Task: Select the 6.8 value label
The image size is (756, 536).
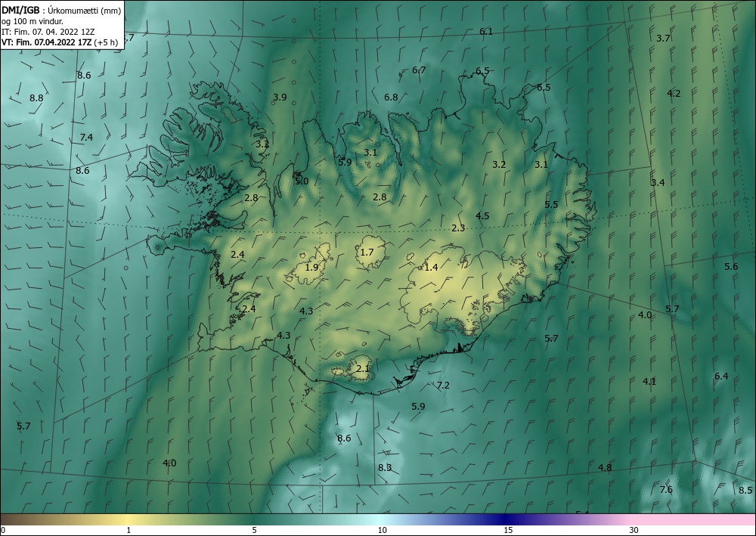Action: pos(391,98)
